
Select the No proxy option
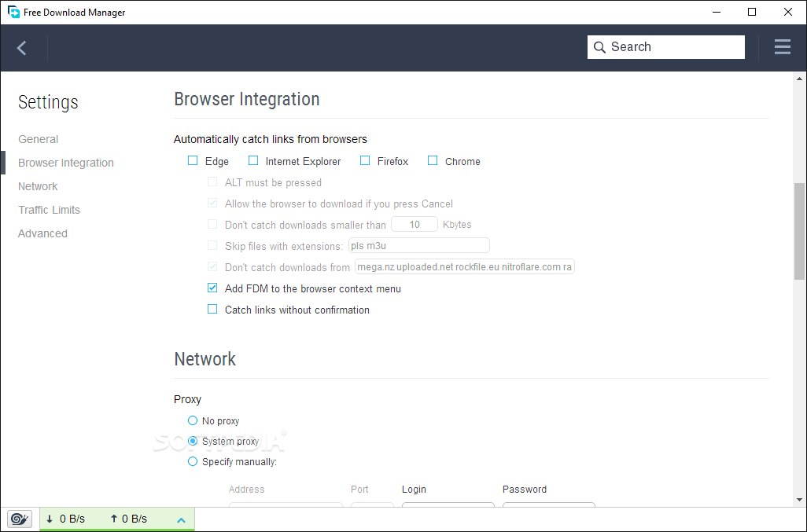point(193,420)
